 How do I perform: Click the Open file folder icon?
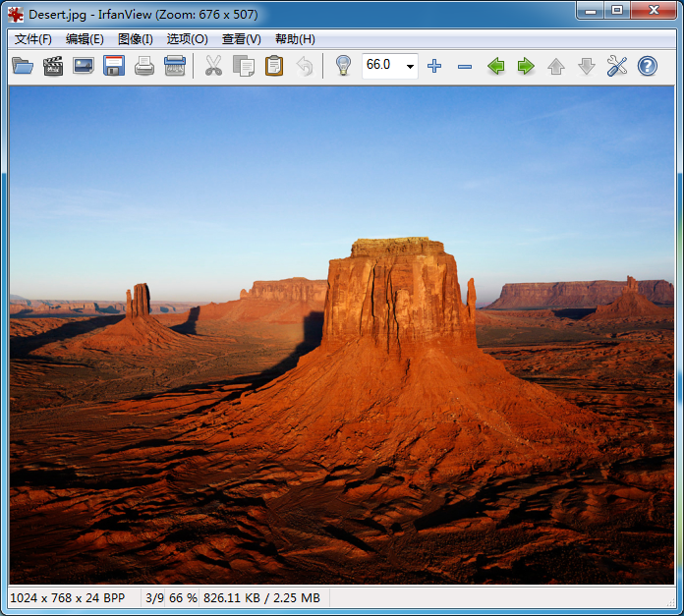(23, 66)
